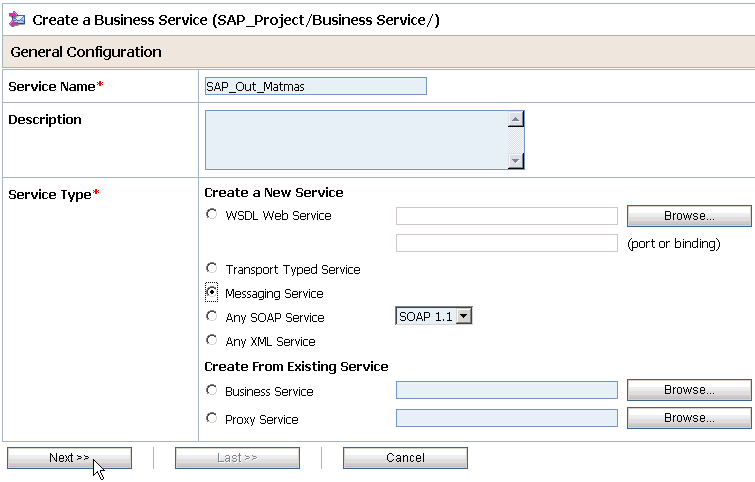Select the WSDL Web Service radio button
The width and height of the screenshot is (755, 482).
coord(211,215)
